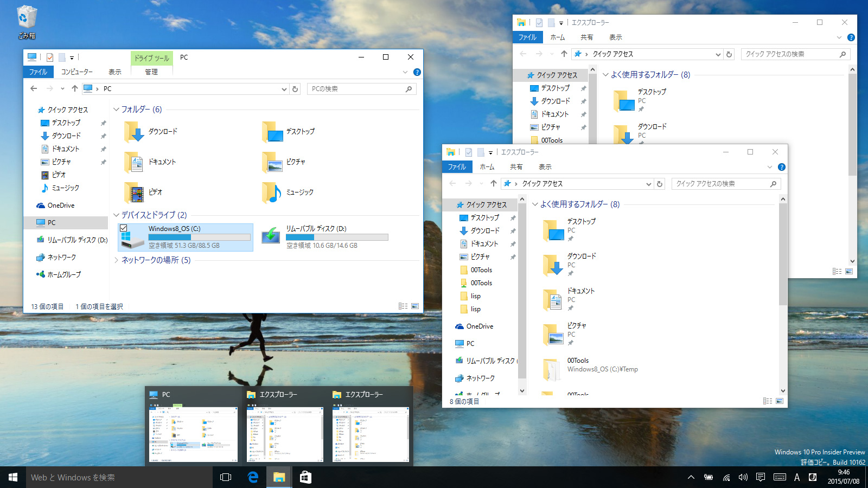Viewport: 868px width, 488px height.
Task: Open Task View on the taskbar
Action: point(226,477)
